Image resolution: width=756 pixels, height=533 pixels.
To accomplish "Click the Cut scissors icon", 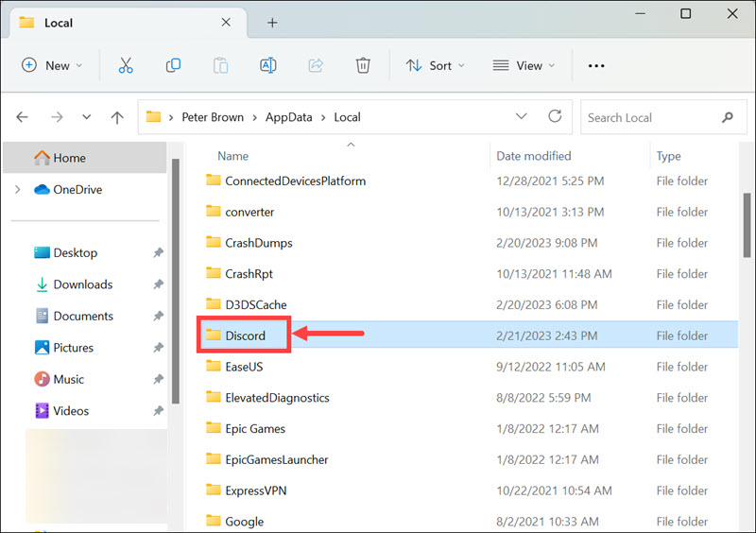I will coord(126,65).
